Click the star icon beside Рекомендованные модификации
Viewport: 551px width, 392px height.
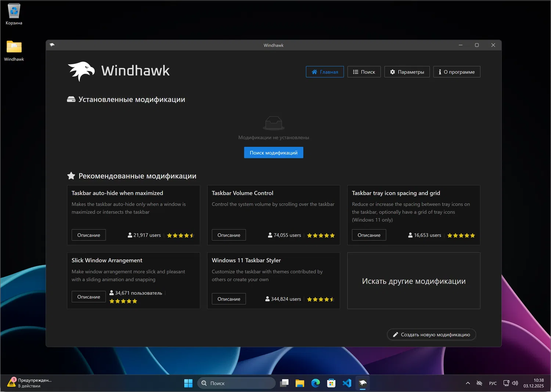point(71,176)
